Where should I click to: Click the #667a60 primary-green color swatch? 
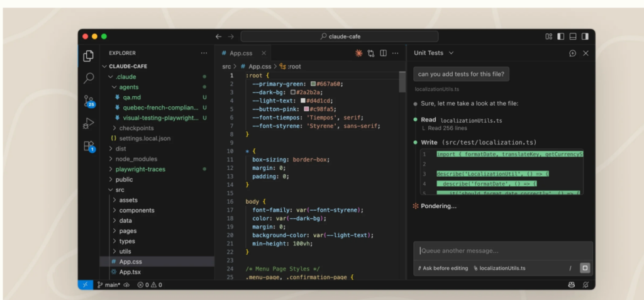point(313,84)
